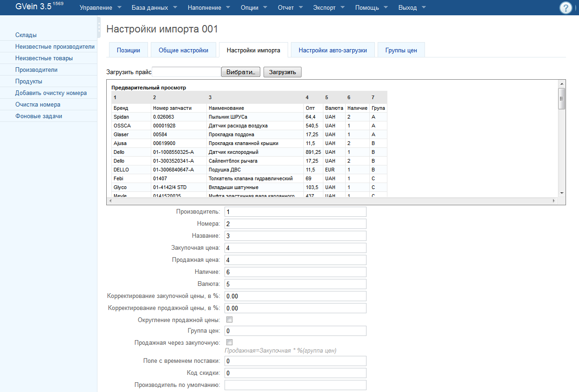Viewport: 579px width, 392px height.
Task: Click the preview vertical scrollbar down arrow
Action: point(562,193)
